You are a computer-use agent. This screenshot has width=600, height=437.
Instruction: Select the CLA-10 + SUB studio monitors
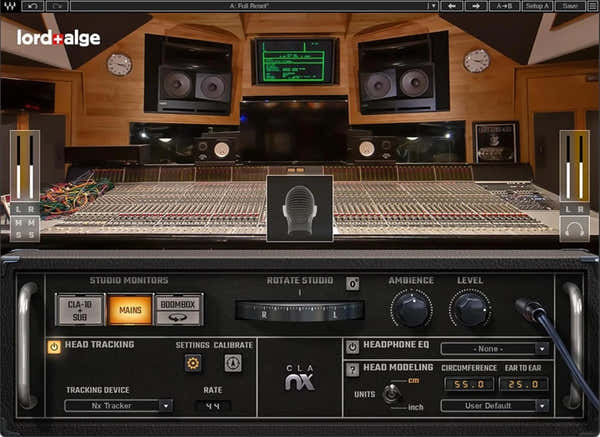(x=80, y=310)
